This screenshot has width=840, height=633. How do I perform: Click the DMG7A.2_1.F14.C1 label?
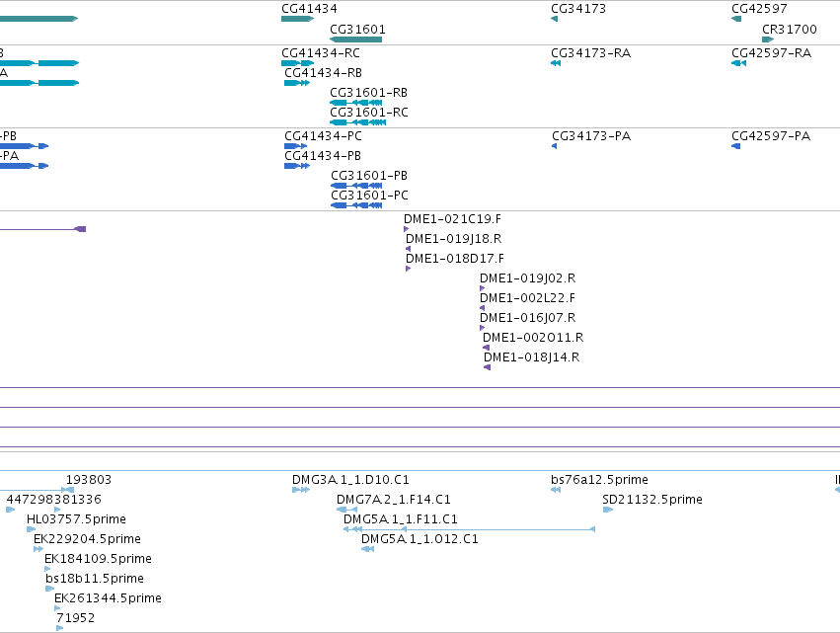tap(393, 500)
